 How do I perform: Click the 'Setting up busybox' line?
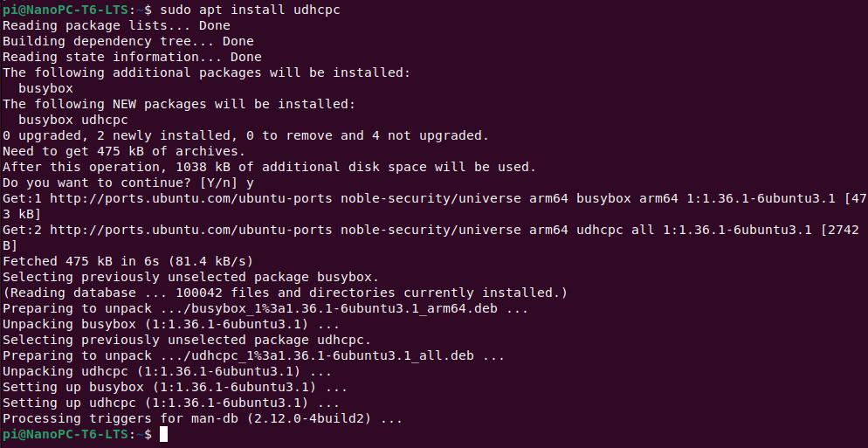[175, 387]
